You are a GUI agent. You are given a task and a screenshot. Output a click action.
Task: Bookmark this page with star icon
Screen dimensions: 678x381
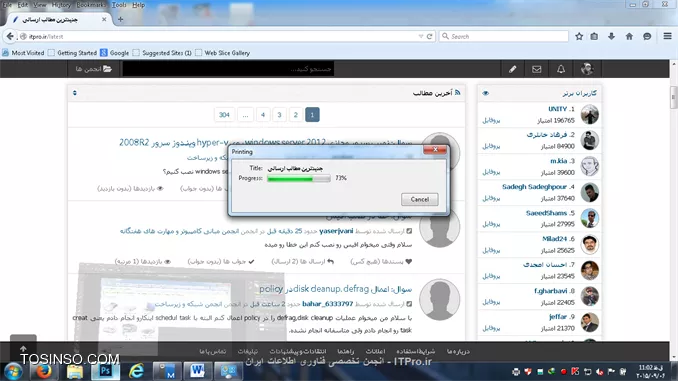(x=579, y=36)
